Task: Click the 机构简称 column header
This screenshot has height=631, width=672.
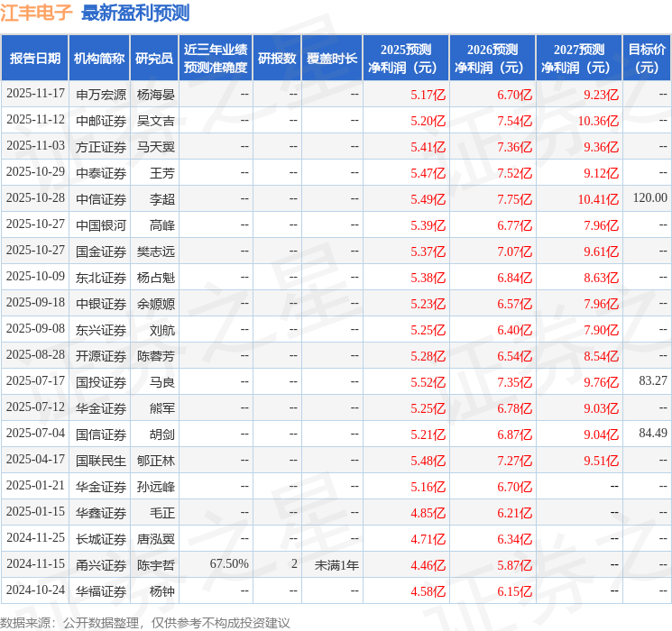Action: 99,59
